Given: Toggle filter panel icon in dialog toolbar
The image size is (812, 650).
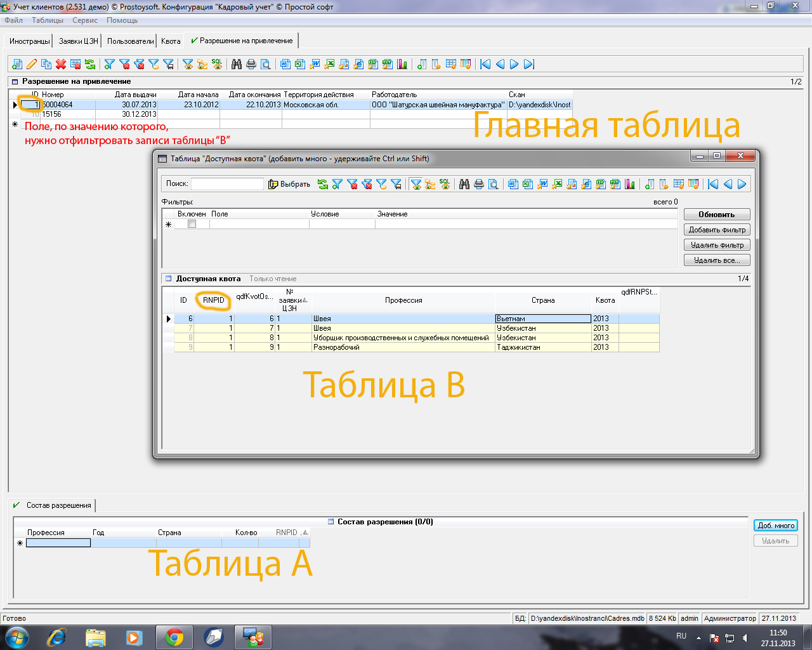Looking at the screenshot, I should 416,184.
